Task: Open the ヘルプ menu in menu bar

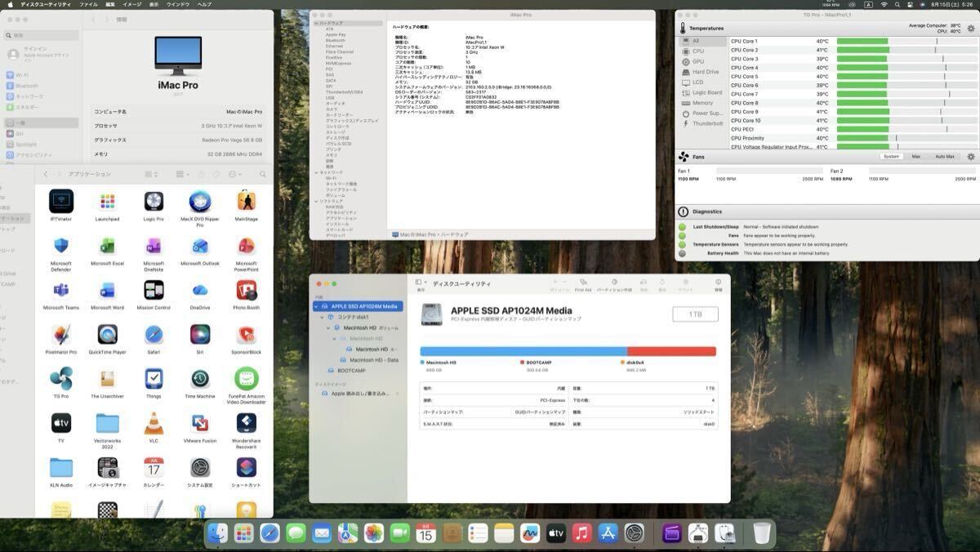Action: (204, 4)
